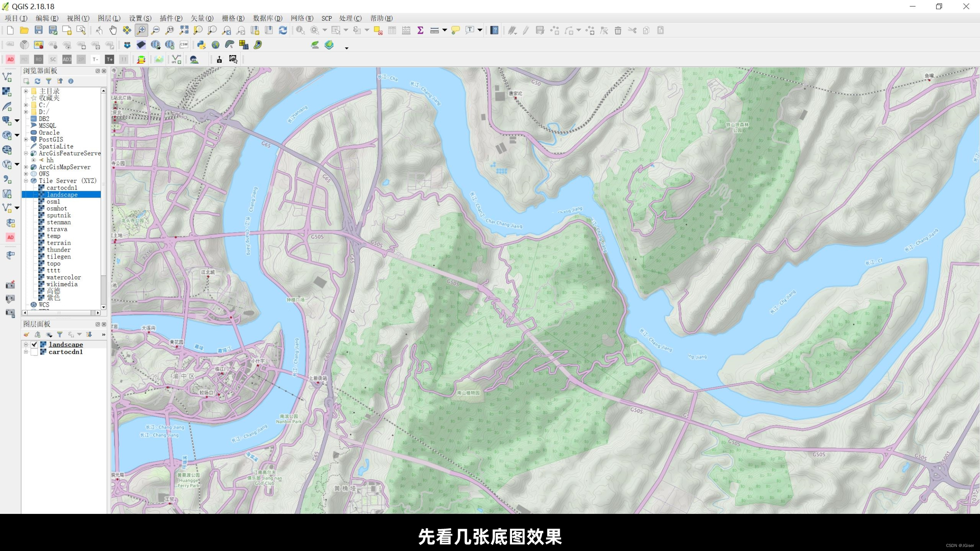Viewport: 980px width, 551px height.
Task: Open the field calculator abacus icon
Action: 406,30
